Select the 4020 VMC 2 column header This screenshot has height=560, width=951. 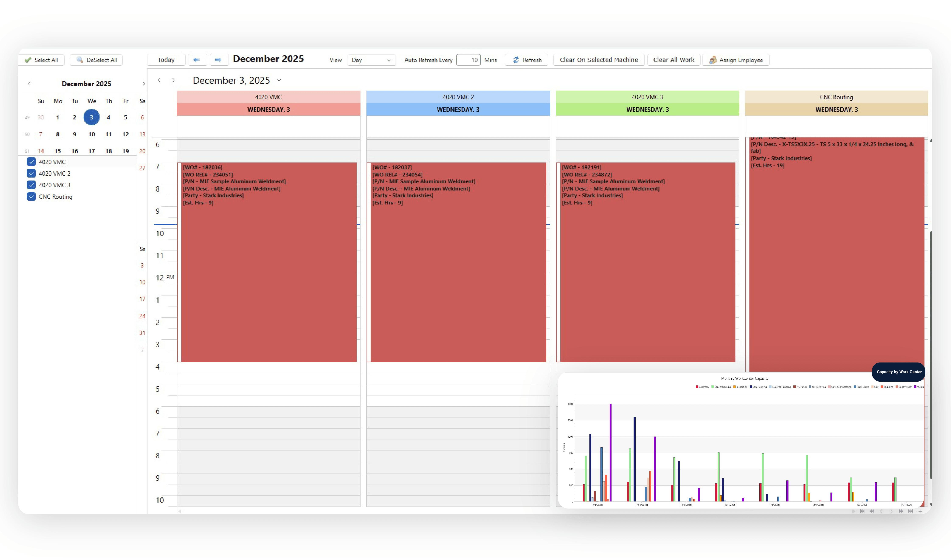tap(458, 97)
